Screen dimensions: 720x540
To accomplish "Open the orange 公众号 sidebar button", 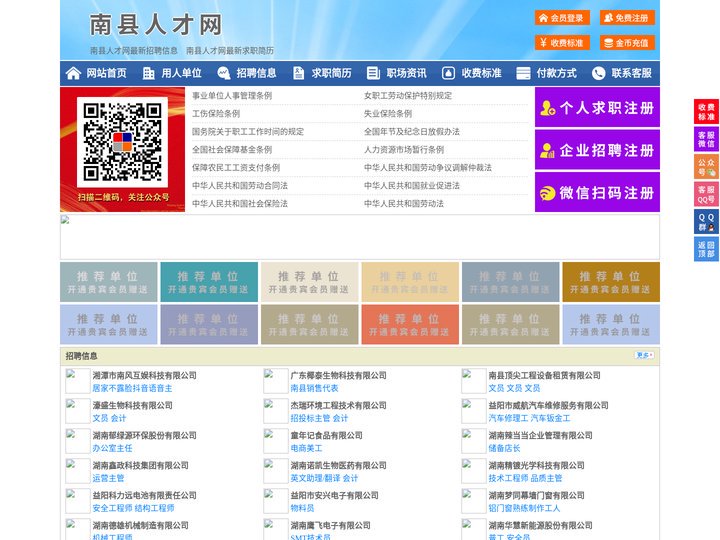I will [x=706, y=167].
